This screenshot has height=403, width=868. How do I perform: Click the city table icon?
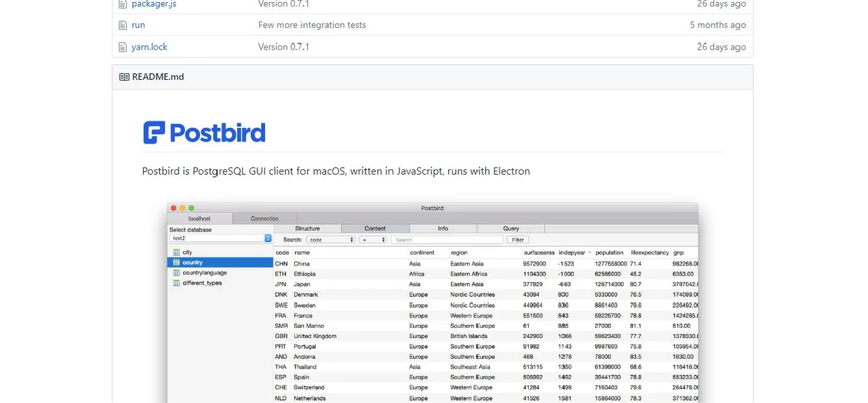click(176, 252)
